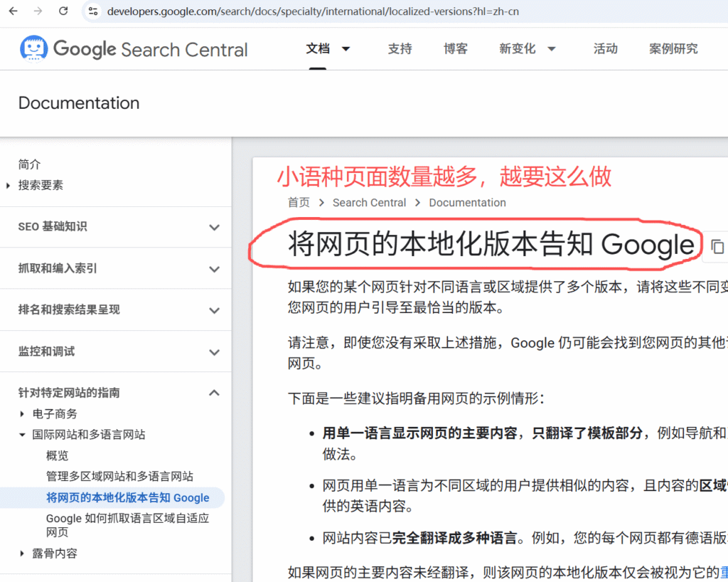Click the blue link at the end of the last paragraph

723,572
